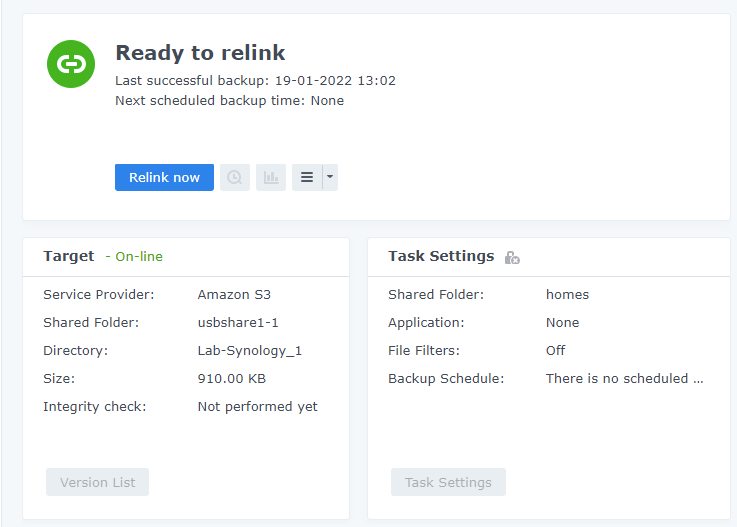This screenshot has width=737, height=527.
Task: Click the Ready to relink heading
Action: 200,53
